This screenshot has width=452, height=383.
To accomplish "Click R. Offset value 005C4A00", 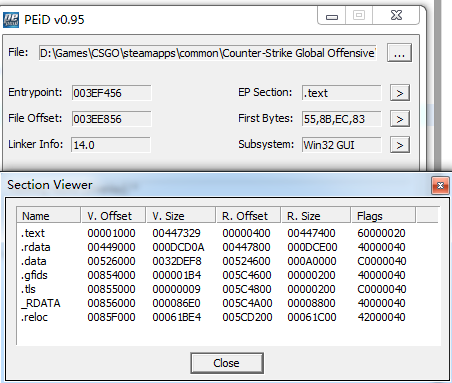I will [247, 303].
